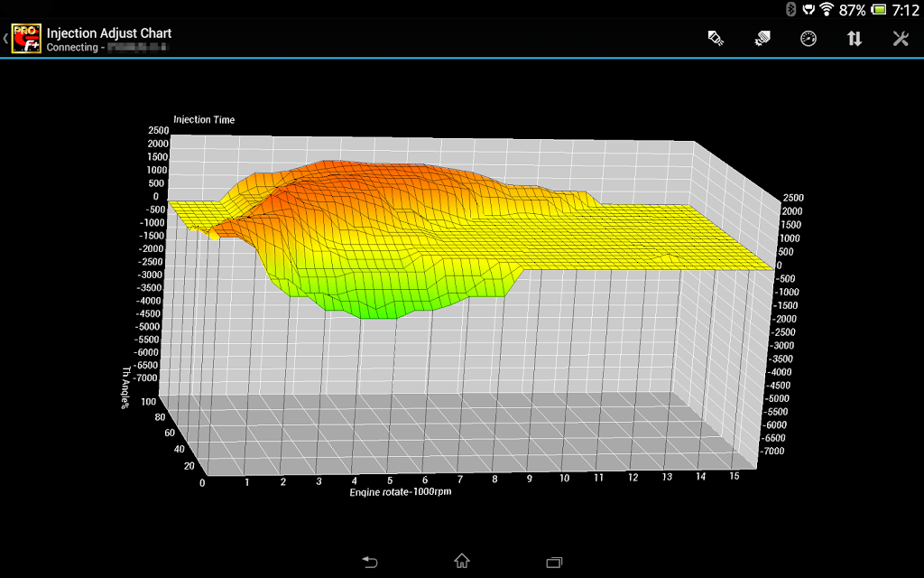Tap the 87% battery percentage text
The image size is (924, 578).
(x=852, y=9)
